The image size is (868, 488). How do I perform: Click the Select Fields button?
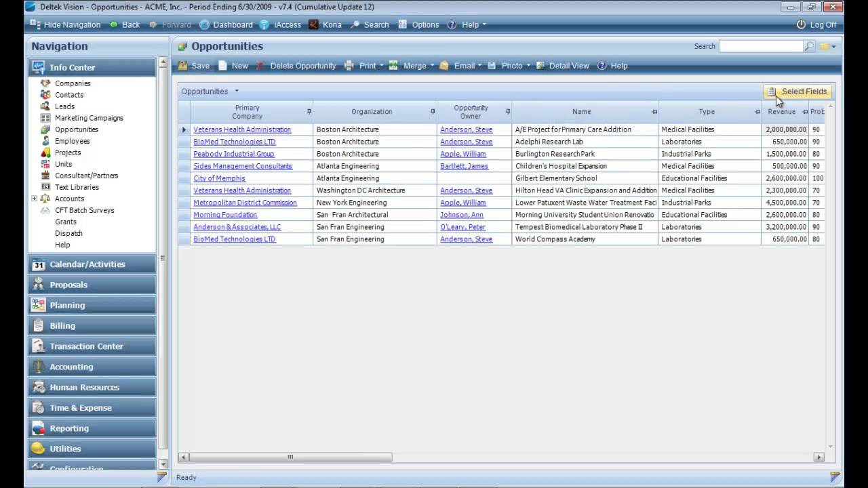click(797, 91)
